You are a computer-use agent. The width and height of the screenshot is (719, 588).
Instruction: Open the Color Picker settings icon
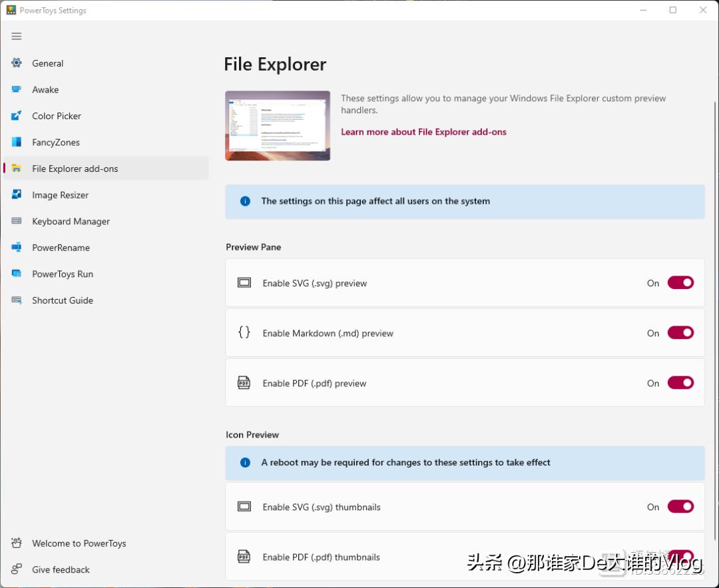[x=16, y=116]
